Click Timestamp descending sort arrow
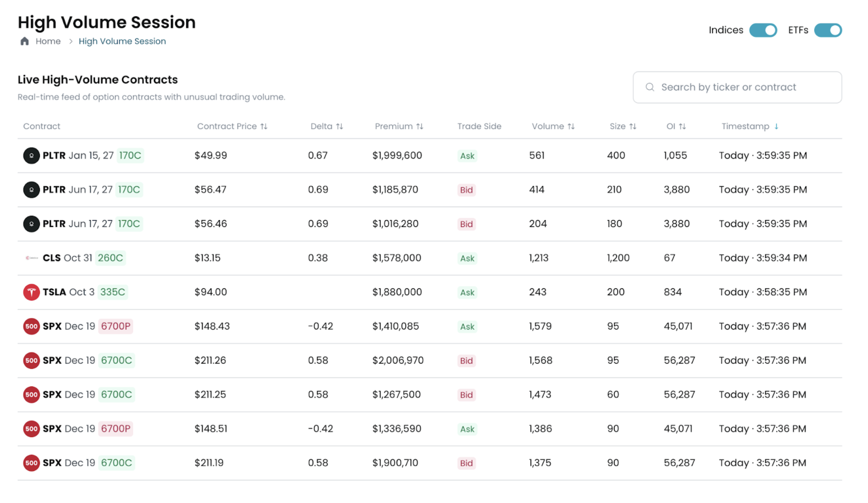 776,126
